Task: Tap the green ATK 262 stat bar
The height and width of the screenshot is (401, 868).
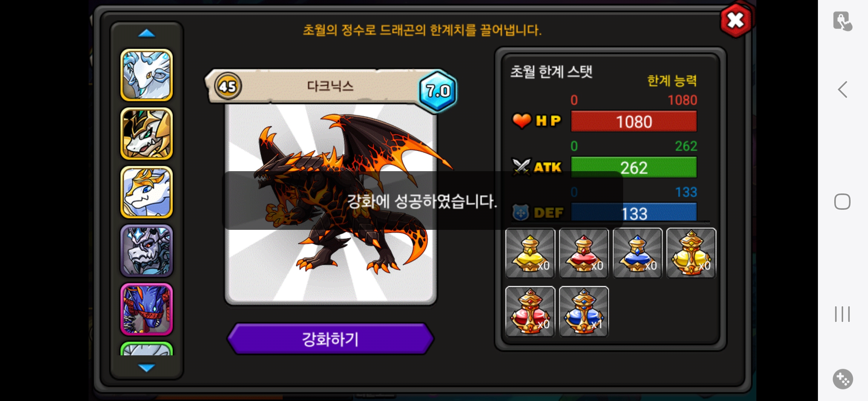Action: click(634, 167)
